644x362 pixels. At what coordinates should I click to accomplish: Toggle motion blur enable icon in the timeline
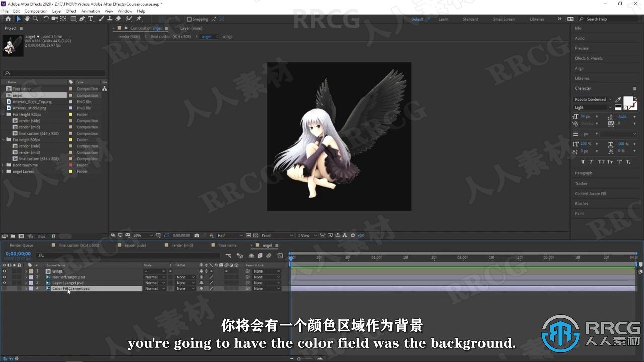click(269, 256)
